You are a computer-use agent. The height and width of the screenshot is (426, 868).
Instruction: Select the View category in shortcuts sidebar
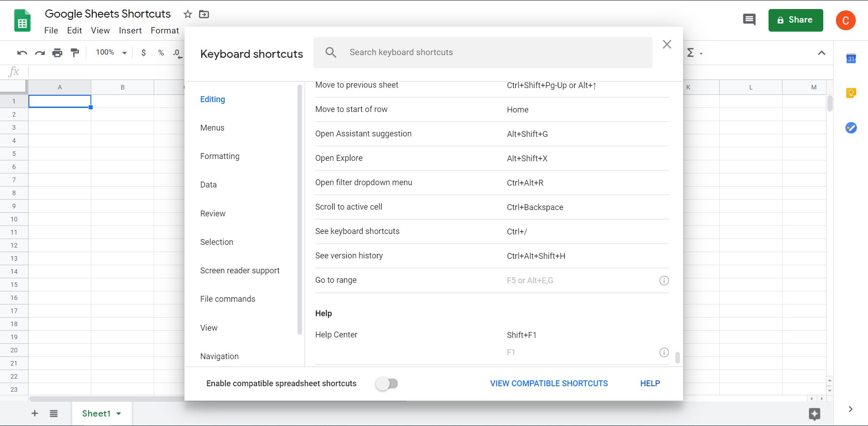coord(209,328)
